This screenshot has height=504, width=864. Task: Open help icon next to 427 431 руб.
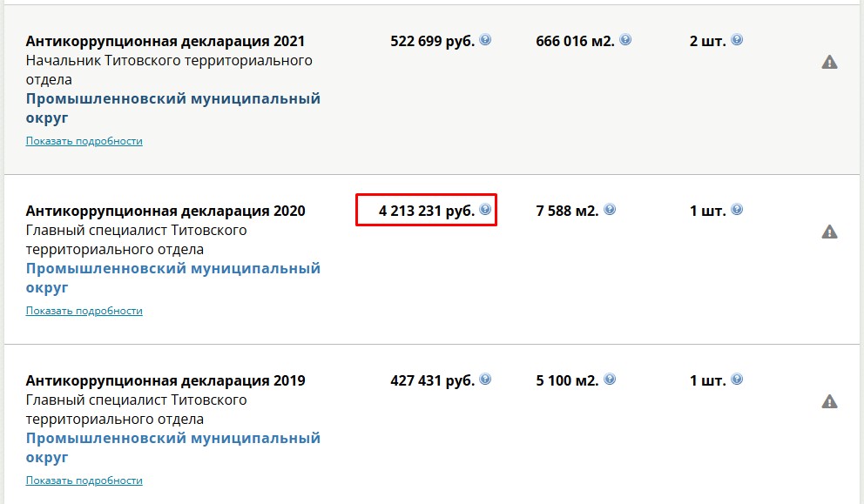click(x=485, y=379)
